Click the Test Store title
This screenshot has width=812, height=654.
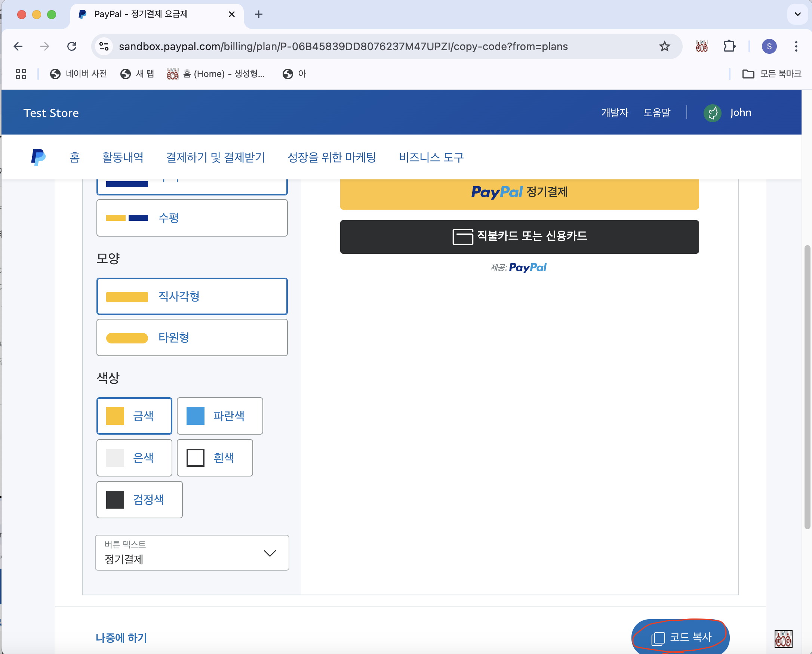[51, 113]
